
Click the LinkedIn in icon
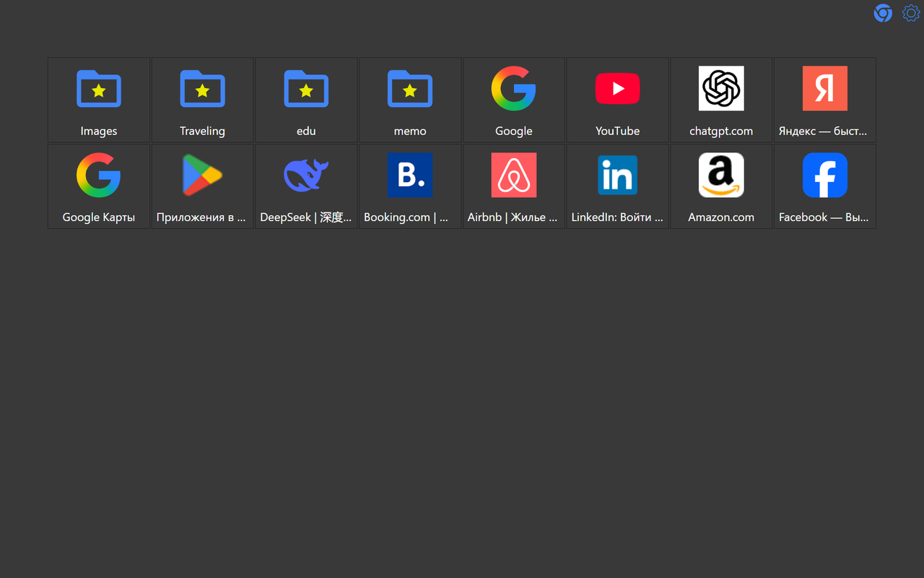click(x=617, y=175)
